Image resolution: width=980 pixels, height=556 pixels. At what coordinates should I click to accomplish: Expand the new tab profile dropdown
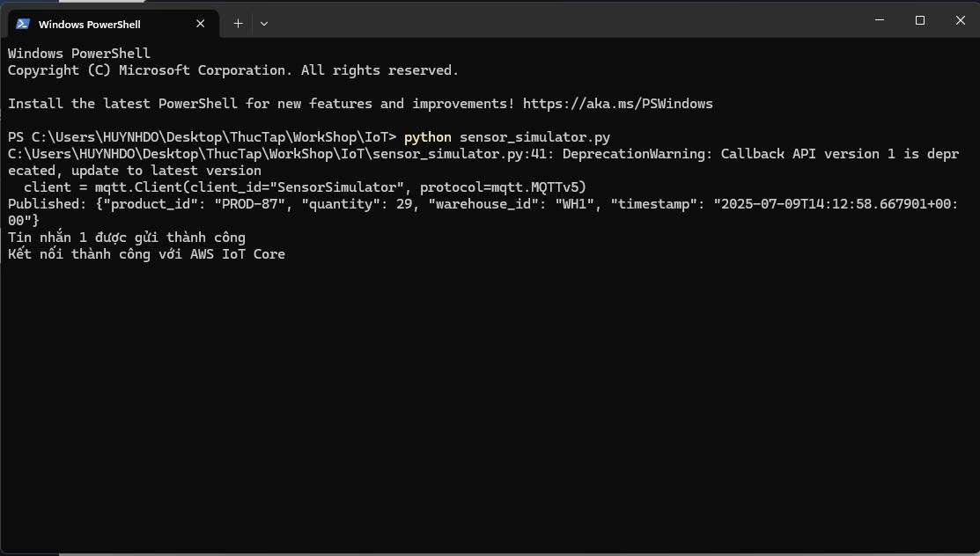pos(263,24)
